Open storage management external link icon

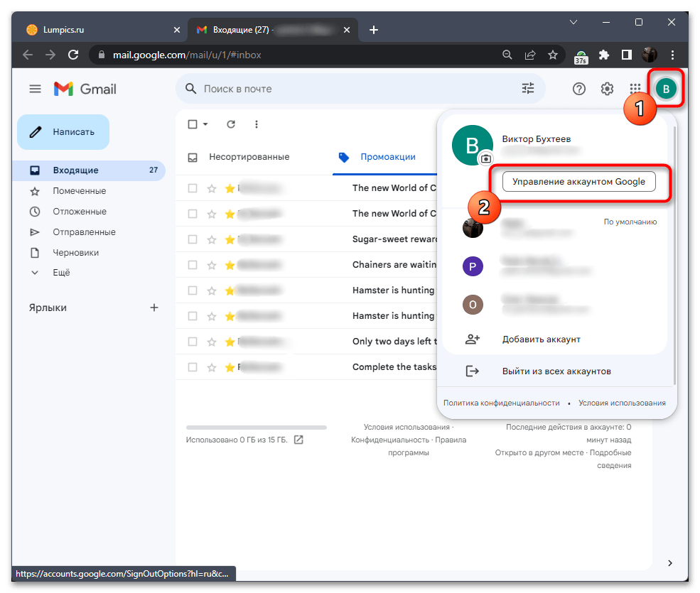[x=298, y=440]
